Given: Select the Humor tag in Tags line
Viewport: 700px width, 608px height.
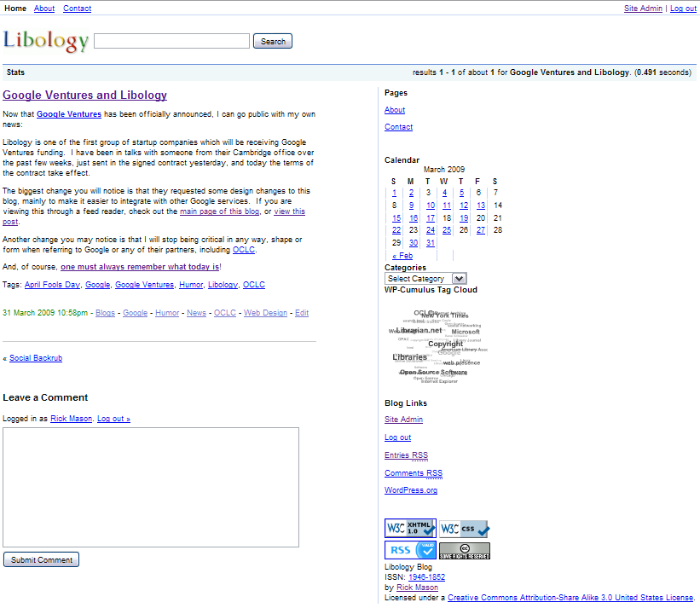Looking at the screenshot, I should tap(191, 284).
